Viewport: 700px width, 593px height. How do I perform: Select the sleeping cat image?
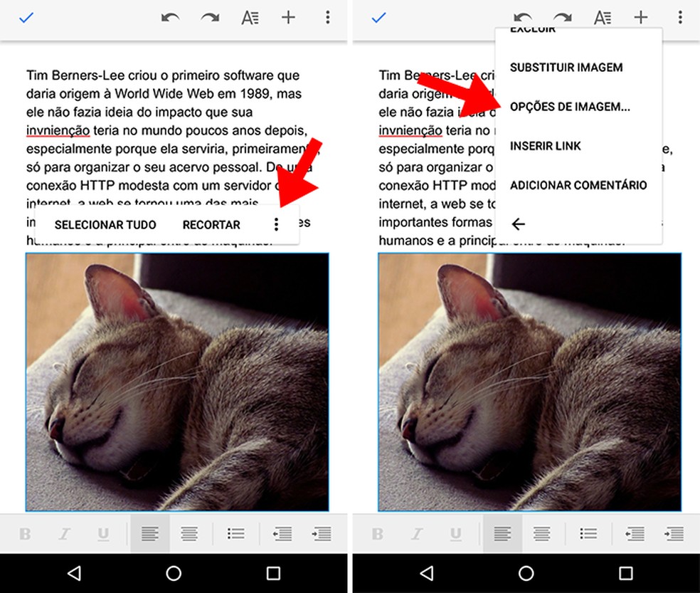click(x=174, y=381)
